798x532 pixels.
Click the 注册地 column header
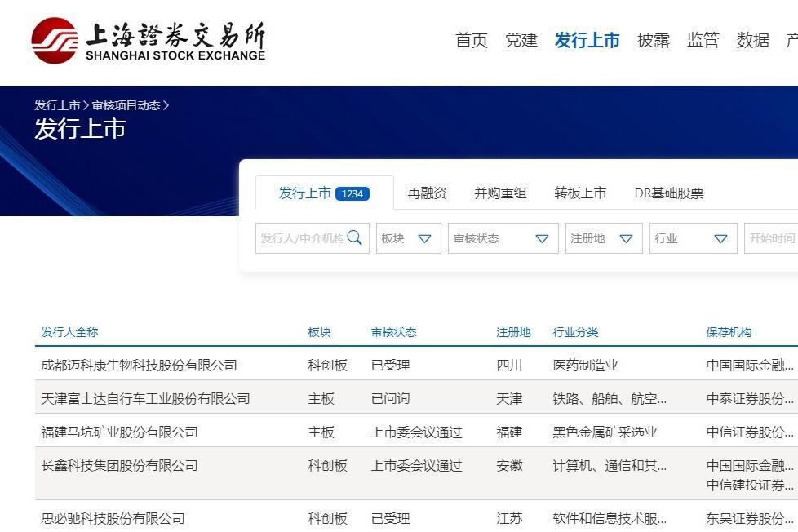click(x=513, y=332)
